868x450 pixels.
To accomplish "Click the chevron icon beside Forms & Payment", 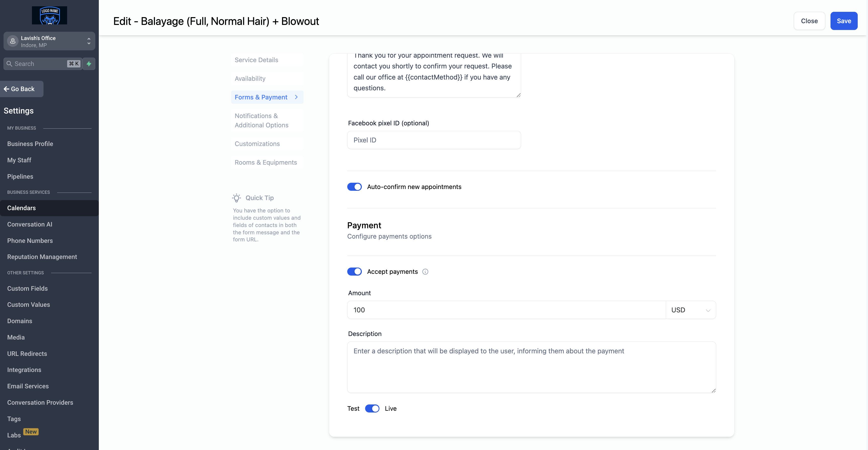I will pyautogui.click(x=296, y=97).
